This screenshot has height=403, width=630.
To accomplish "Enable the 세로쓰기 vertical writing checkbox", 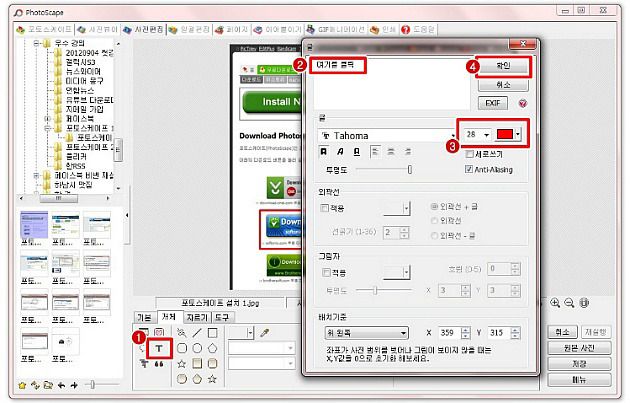I will coord(469,154).
